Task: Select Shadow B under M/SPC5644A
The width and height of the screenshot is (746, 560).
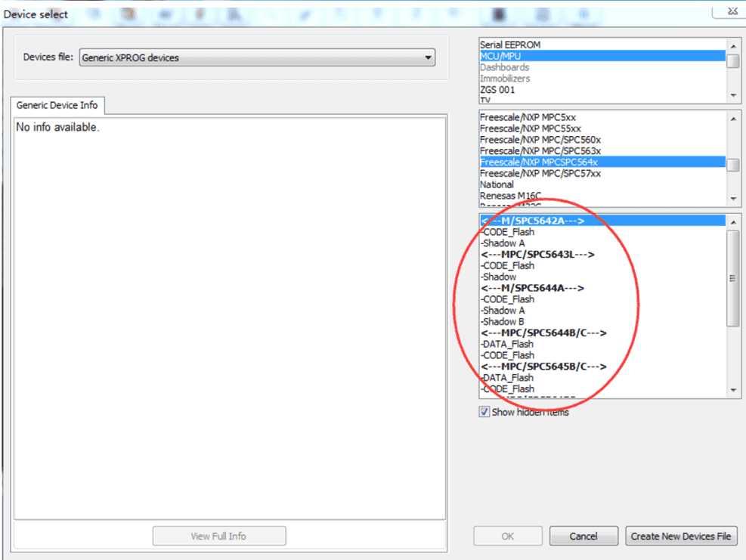Action: (x=602, y=322)
